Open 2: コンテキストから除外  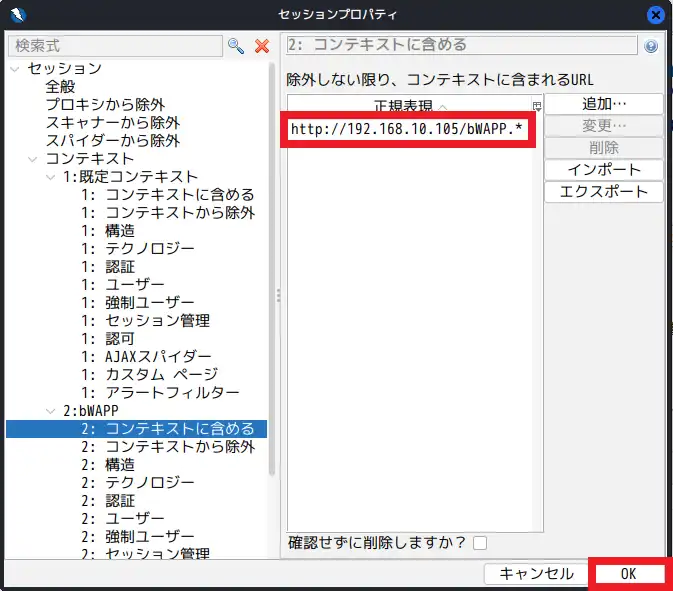point(168,447)
